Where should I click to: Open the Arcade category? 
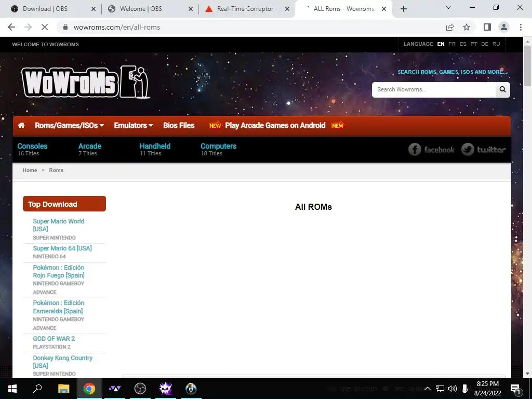pyautogui.click(x=90, y=146)
